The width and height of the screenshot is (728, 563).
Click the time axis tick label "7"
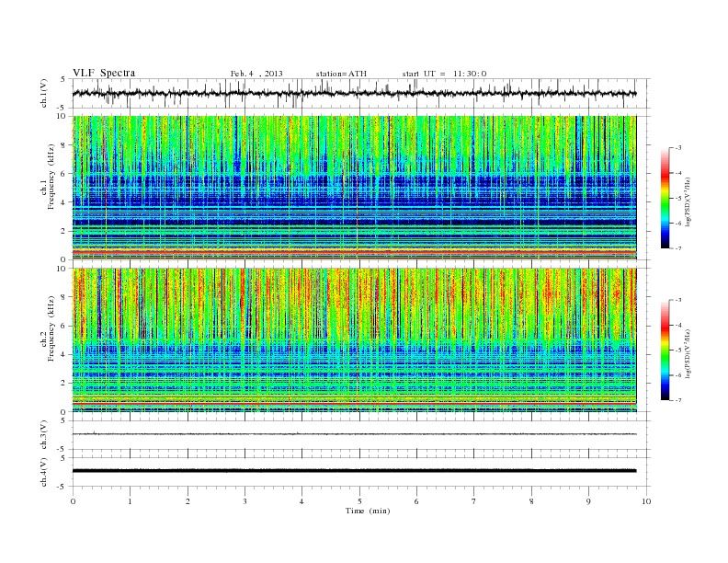click(474, 501)
